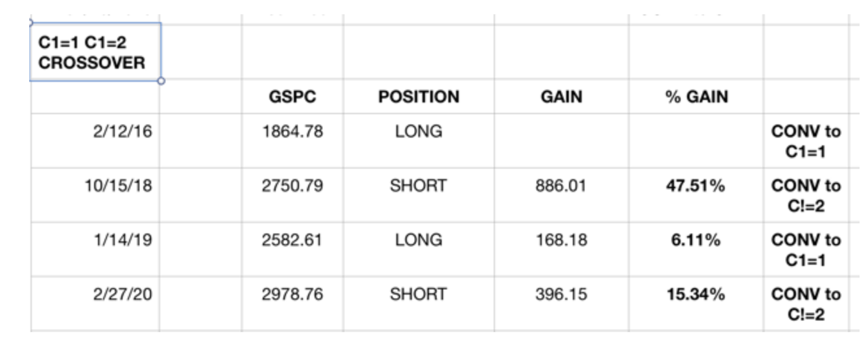Select the 15.34% percentage cell
868x349 pixels.
point(695,295)
